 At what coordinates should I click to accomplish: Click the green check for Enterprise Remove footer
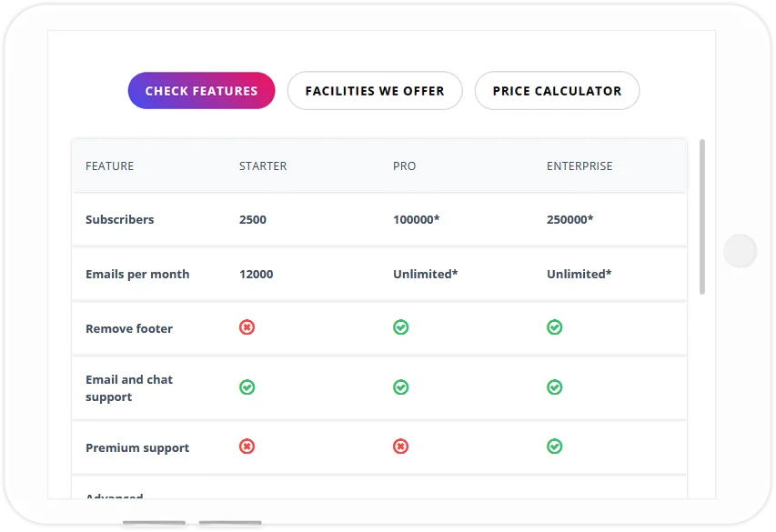[x=554, y=327]
